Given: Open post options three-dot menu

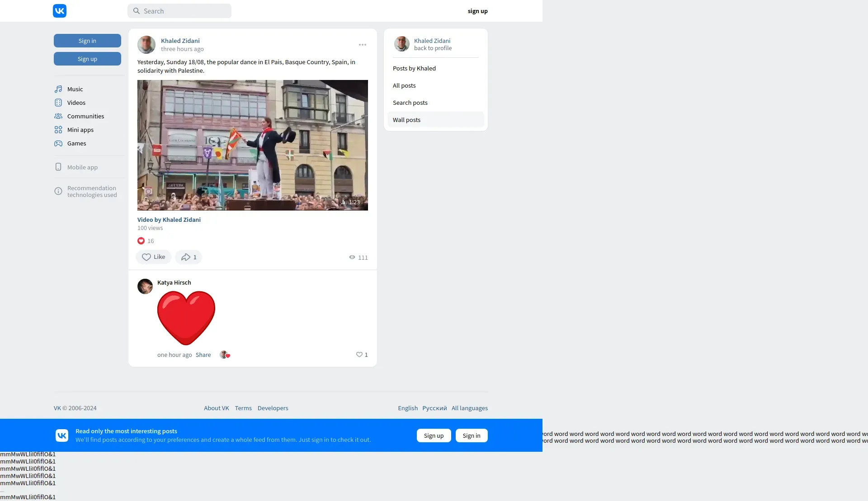Looking at the screenshot, I should [363, 45].
